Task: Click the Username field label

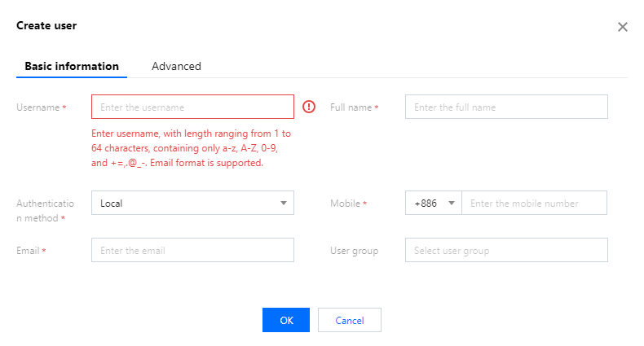Action: click(37, 107)
